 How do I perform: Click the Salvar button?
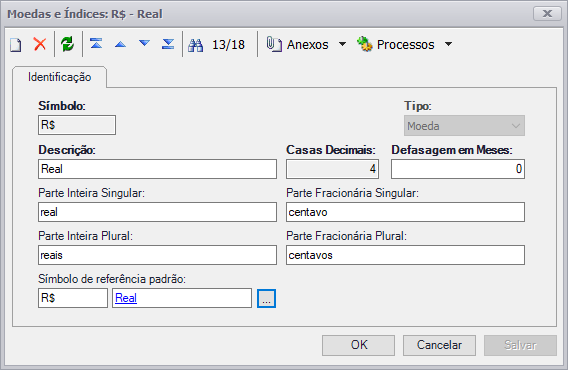click(520, 345)
